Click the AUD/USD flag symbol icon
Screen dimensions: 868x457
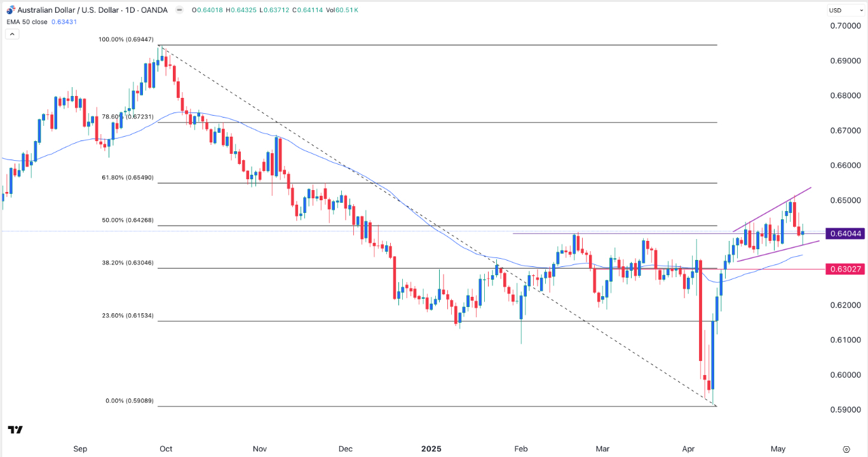[10, 10]
